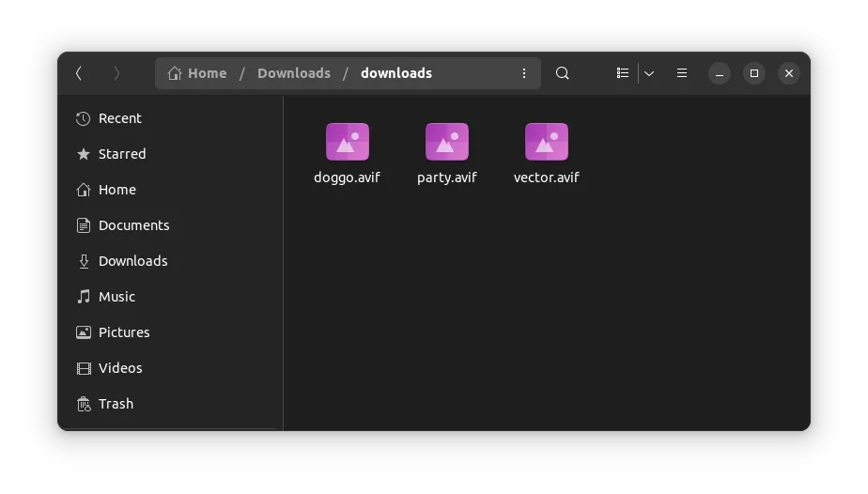
Task: Toggle the list view icon
Action: point(622,73)
